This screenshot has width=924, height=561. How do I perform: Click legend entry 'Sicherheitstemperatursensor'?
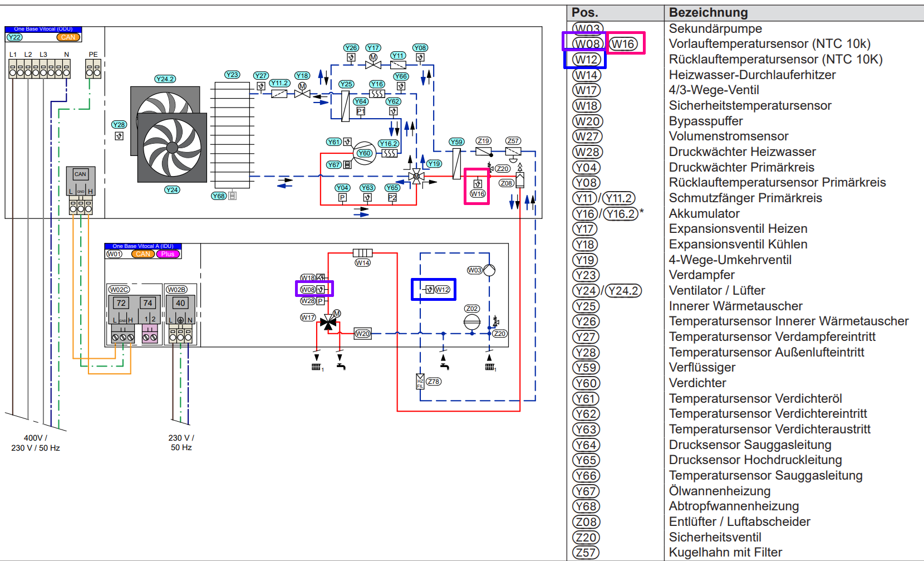(x=750, y=105)
